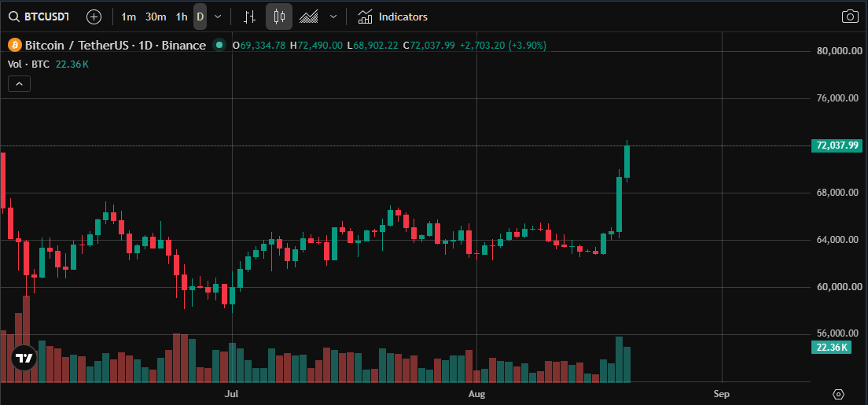Click the open value O69,334.78
Screen dimensions: 868x405
259,46
